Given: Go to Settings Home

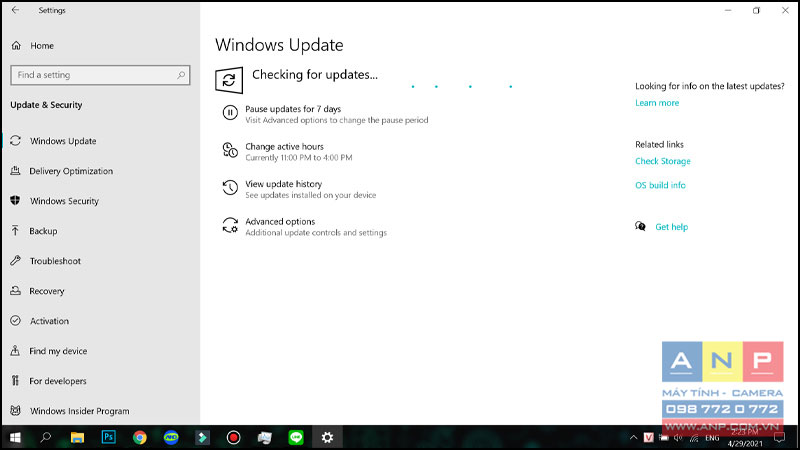Looking at the screenshot, I should tap(42, 46).
